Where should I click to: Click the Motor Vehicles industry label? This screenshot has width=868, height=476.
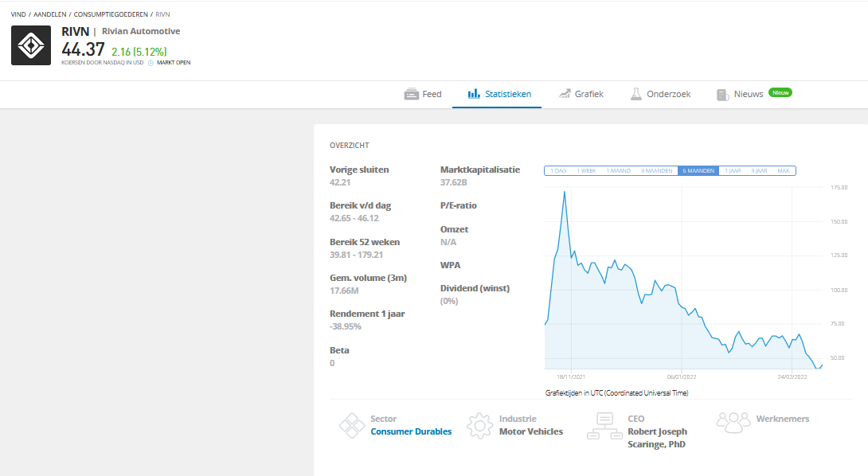[x=531, y=431]
